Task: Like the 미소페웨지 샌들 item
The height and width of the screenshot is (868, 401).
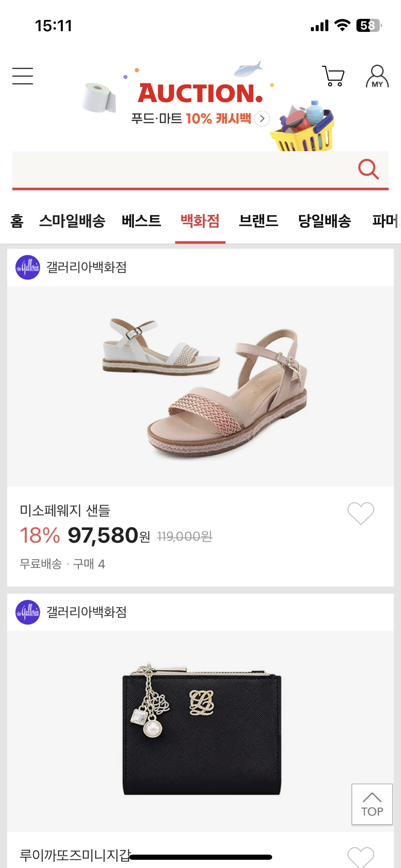Action: click(361, 513)
